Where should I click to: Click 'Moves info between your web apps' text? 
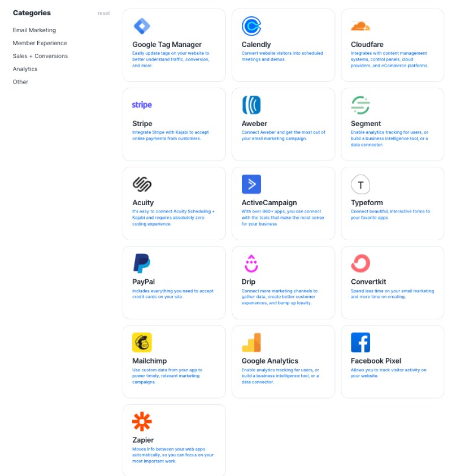click(173, 455)
